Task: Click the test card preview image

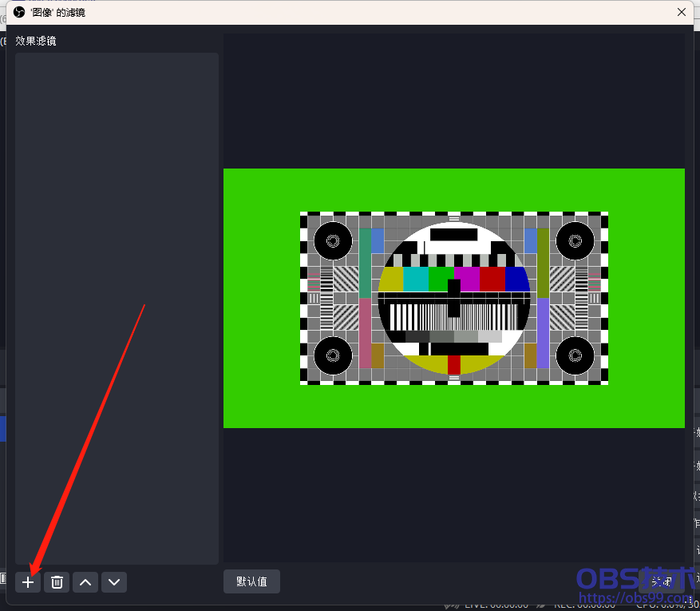Action: (454, 298)
